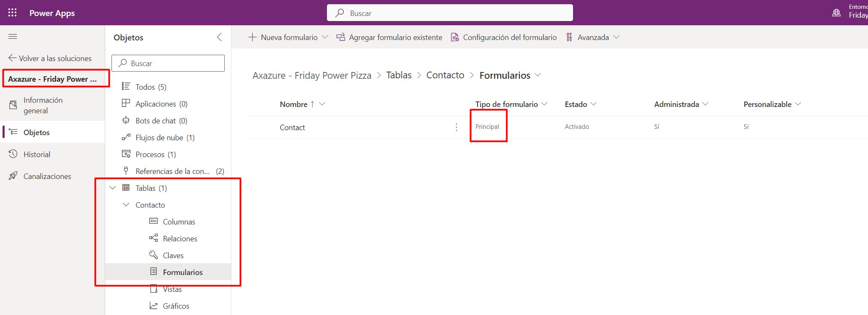Click the Objetos panel Buscar field
The height and width of the screenshot is (315, 868).
pyautogui.click(x=168, y=63)
